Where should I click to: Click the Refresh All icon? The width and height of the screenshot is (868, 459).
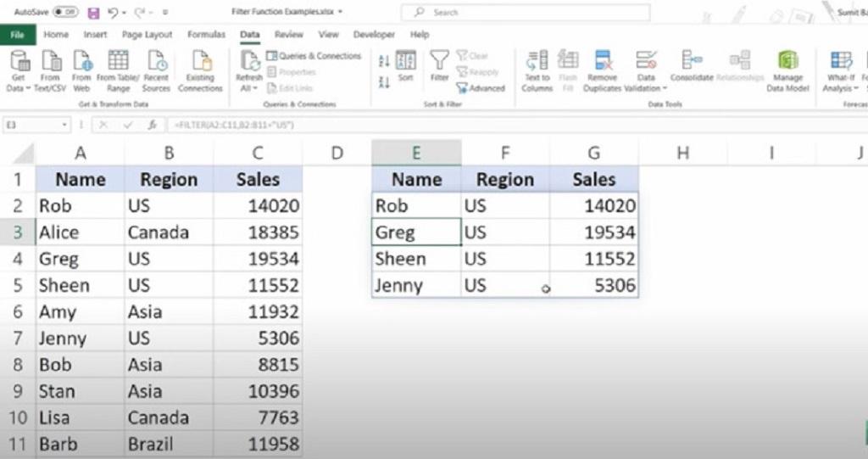pos(249,60)
